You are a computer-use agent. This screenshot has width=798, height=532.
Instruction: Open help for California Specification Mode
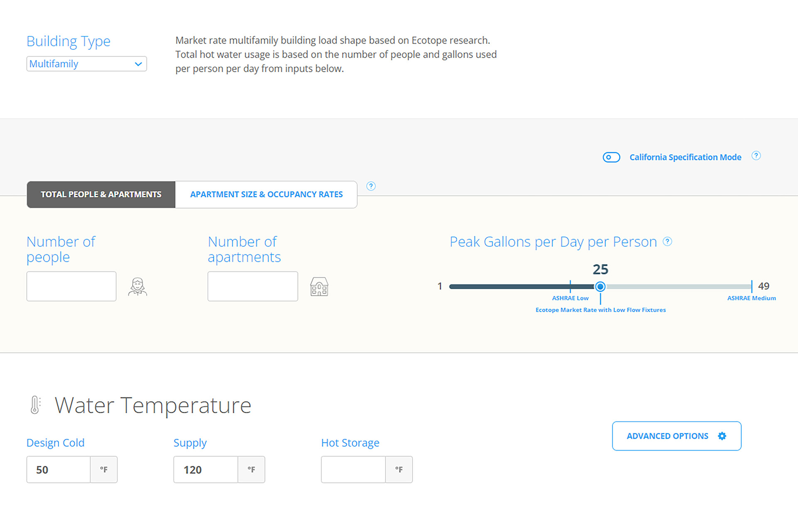[756, 156]
